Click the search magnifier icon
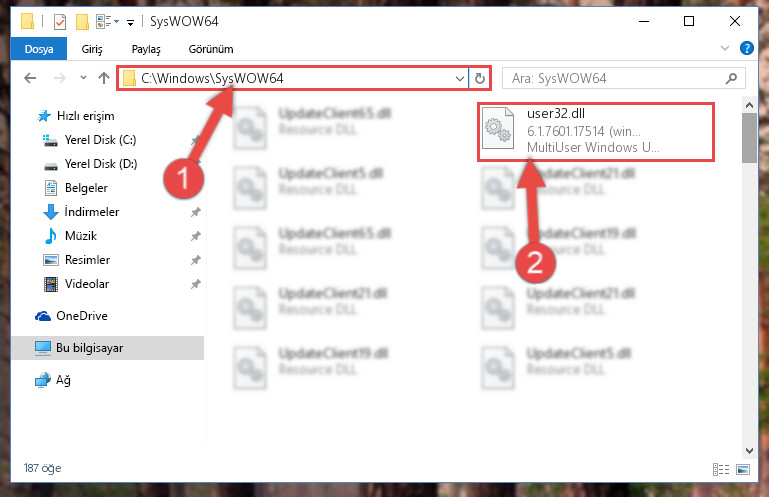This screenshot has height=497, width=769. tap(731, 78)
